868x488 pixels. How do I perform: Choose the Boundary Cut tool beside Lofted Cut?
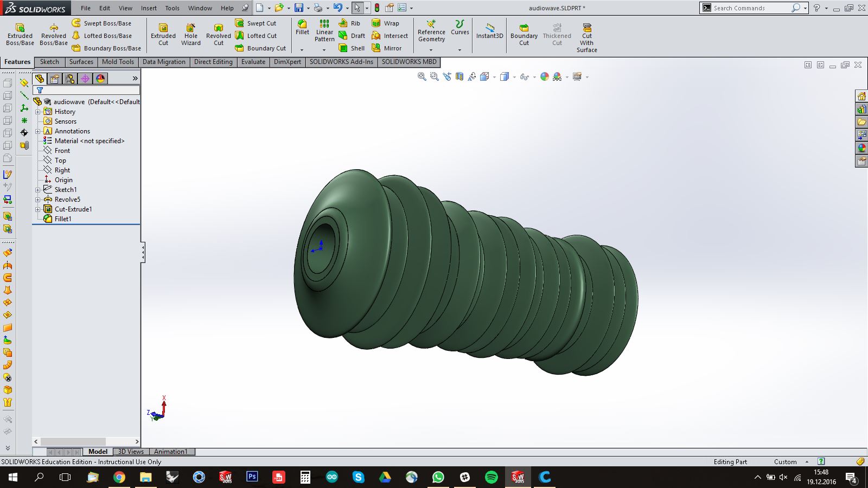260,48
